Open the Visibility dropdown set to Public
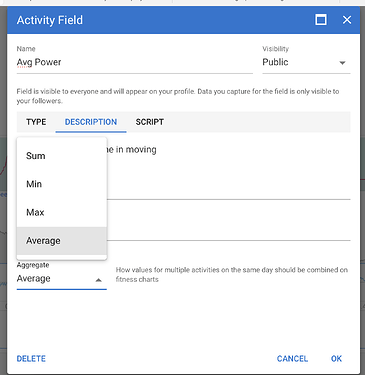Image resolution: width=365 pixels, height=375 pixels. pyautogui.click(x=306, y=62)
